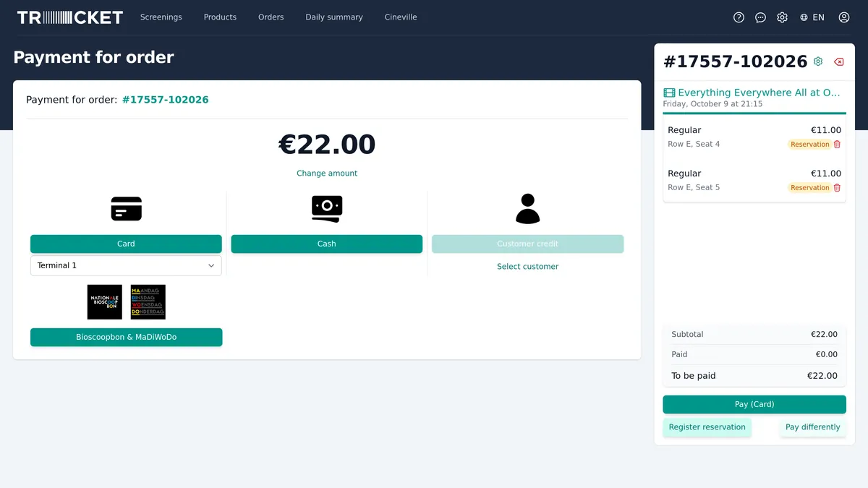The image size is (868, 488).
Task: Open the Everything Everywhere All at O... screening title
Action: coord(759,93)
